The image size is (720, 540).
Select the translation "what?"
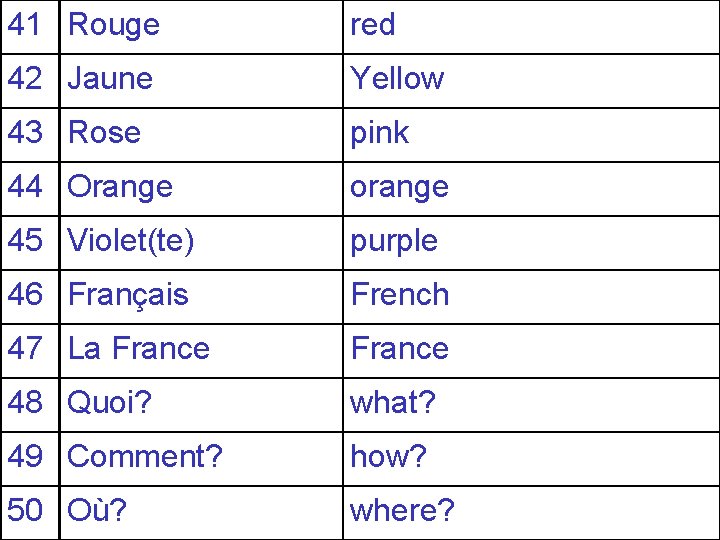pyautogui.click(x=393, y=403)
